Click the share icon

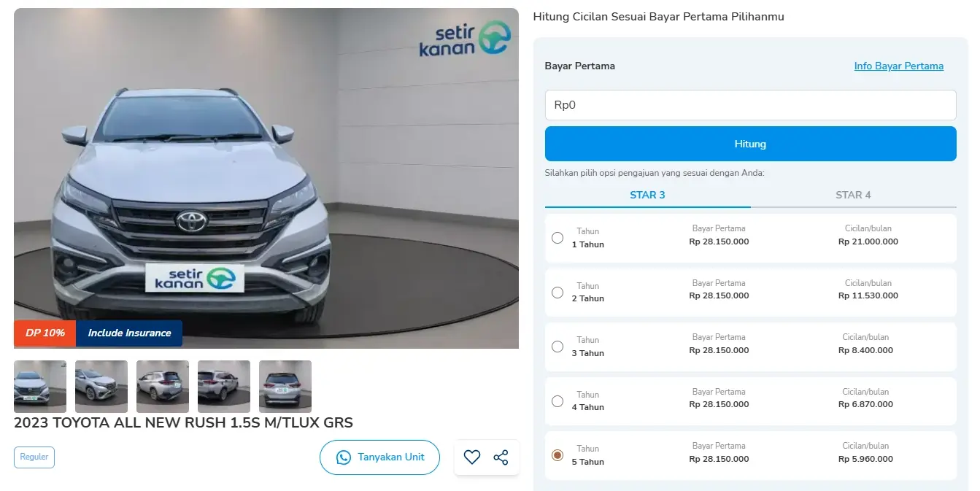501,457
